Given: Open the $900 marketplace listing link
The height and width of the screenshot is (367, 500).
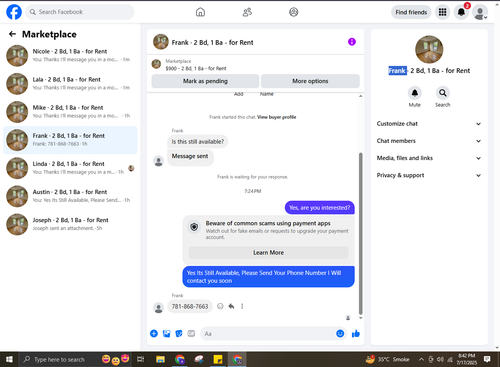Looking at the screenshot, I should click(196, 68).
